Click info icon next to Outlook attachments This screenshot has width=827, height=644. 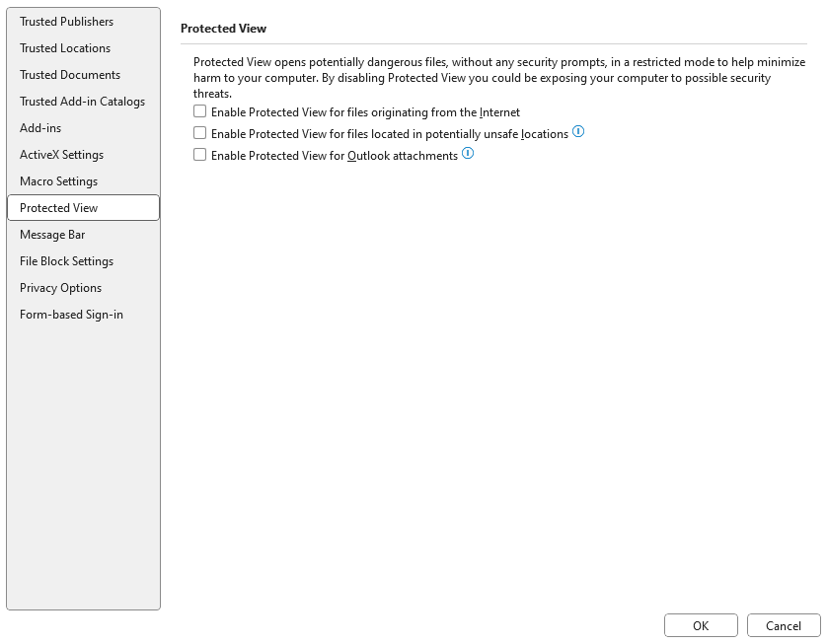point(468,154)
